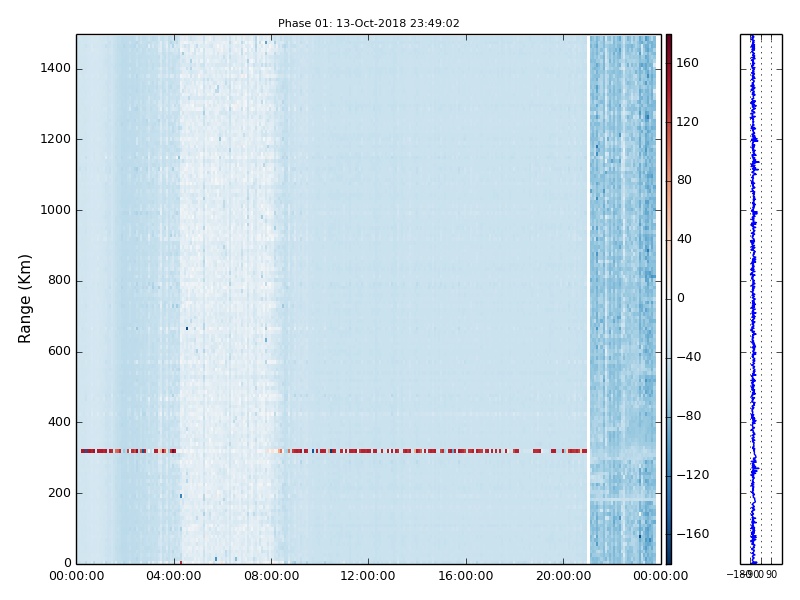Click the 1400 tick label on range axis
This screenshot has height=600, width=800.
coord(55,68)
